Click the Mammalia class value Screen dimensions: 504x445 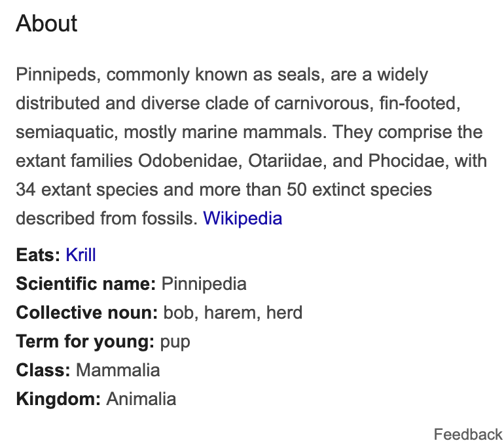(x=118, y=370)
